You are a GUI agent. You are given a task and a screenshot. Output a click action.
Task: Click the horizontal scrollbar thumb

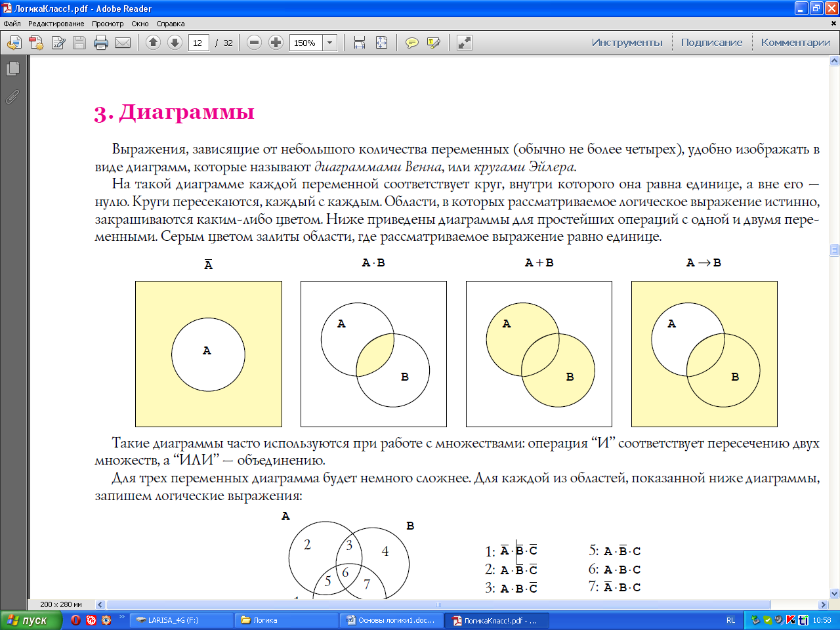438,604
